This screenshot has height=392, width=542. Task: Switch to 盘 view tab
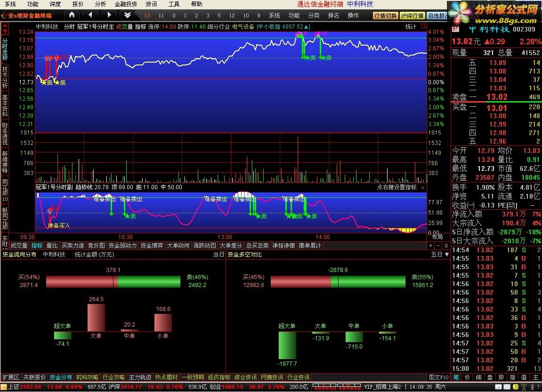490,377
